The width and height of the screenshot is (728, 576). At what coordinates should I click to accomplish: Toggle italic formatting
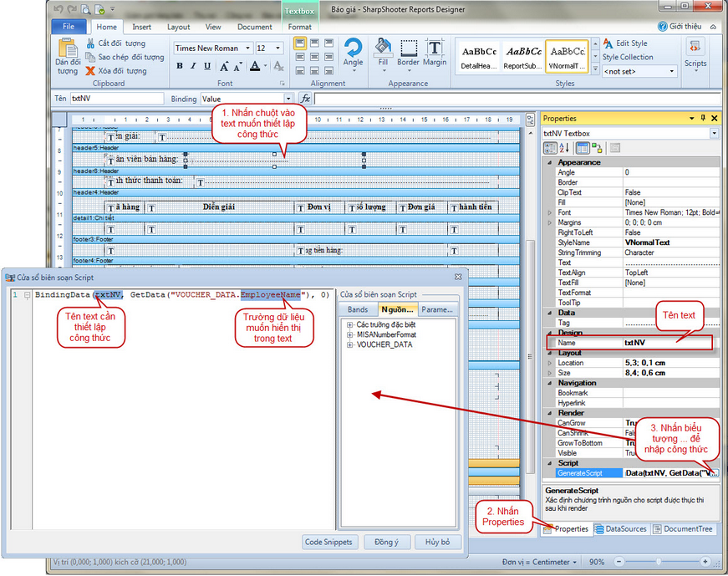tap(193, 66)
